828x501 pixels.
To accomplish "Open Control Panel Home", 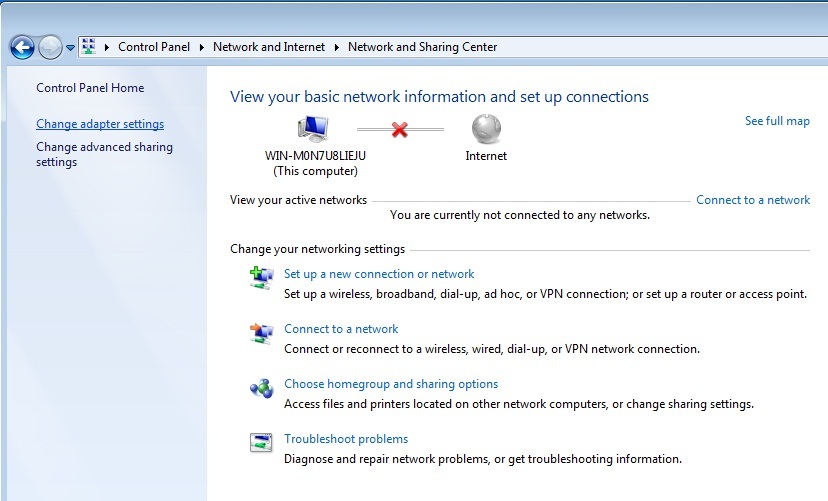I will point(90,88).
